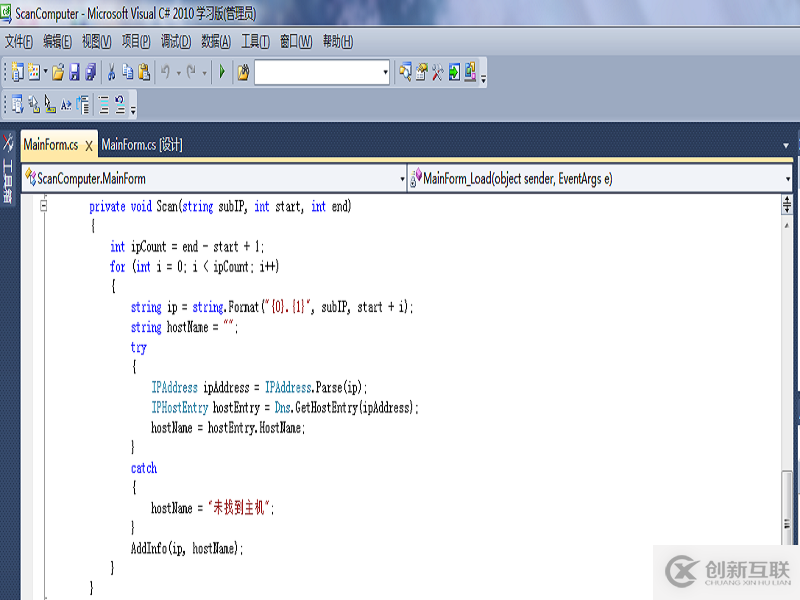Click the Increase Indent icon

click(83, 105)
